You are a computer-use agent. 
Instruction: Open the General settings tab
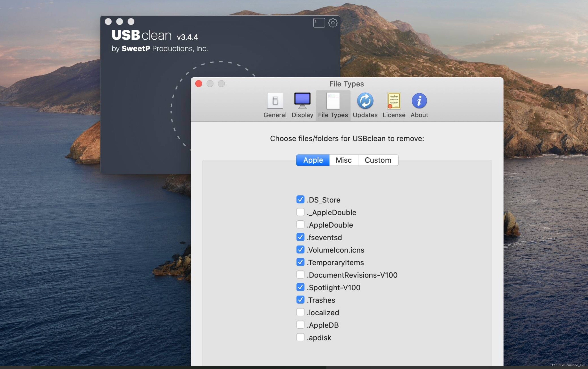click(x=275, y=105)
